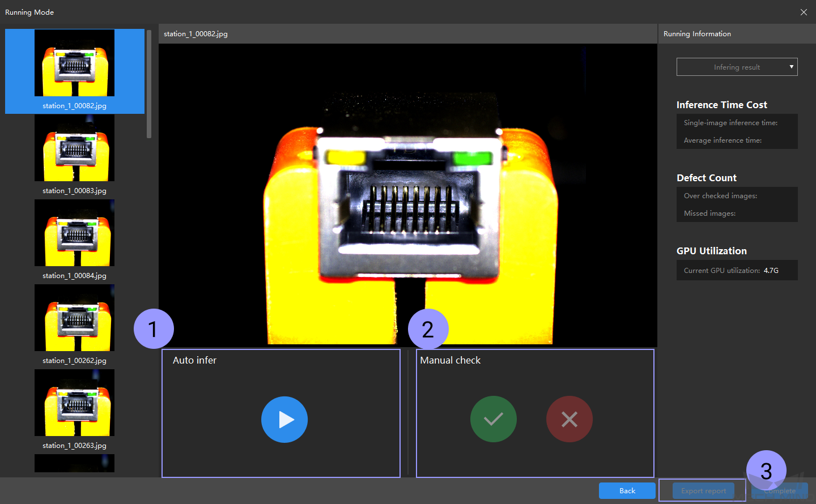Click the 'Single-image inference time:' text

[730, 122]
